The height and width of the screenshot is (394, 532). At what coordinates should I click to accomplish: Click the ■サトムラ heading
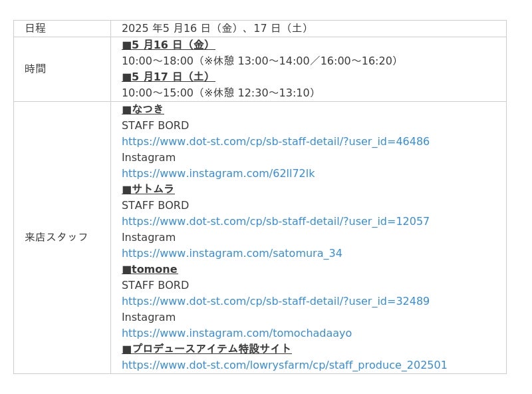(x=148, y=189)
